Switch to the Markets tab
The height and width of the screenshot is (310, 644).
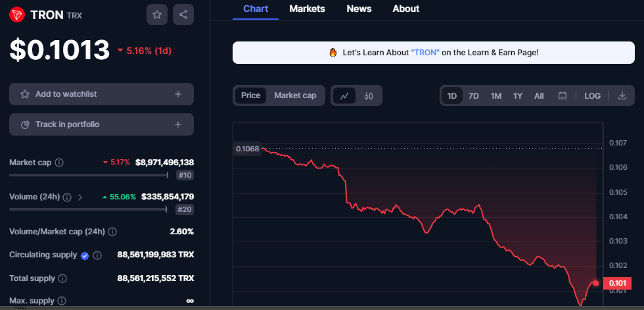(x=307, y=9)
